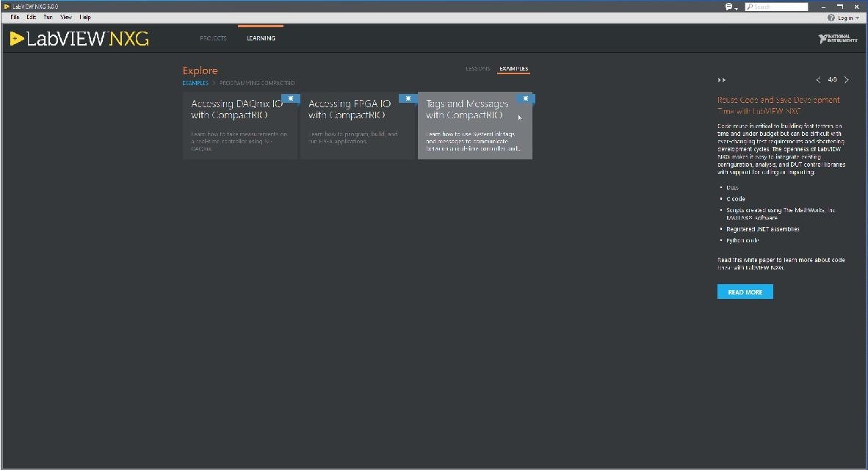Click the badge icon on Accessing DAQmx IO card
The height and width of the screenshot is (470, 868).
tap(291, 98)
